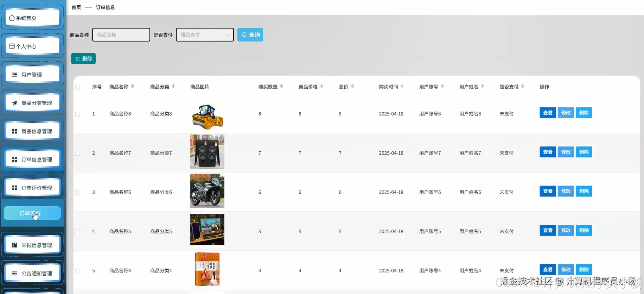Click 删除 for order 商品名称5
This screenshot has height=294, width=644.
pos(584,230)
